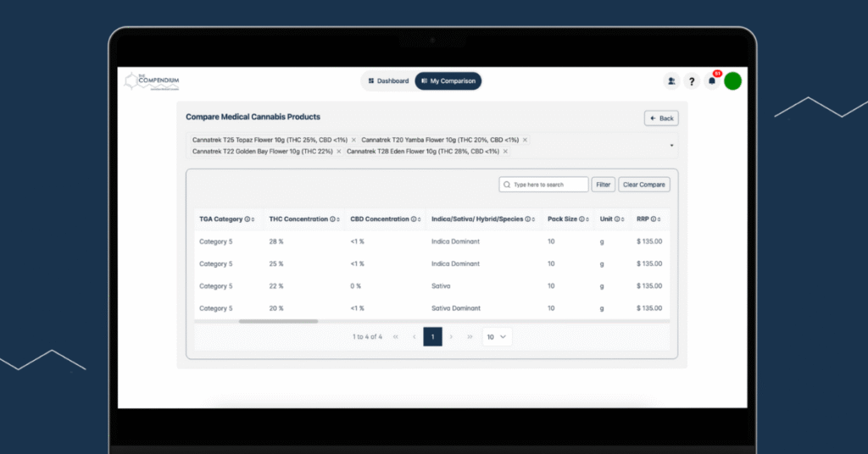Show info for Pack Size column
This screenshot has width=868, height=454.
click(x=581, y=219)
